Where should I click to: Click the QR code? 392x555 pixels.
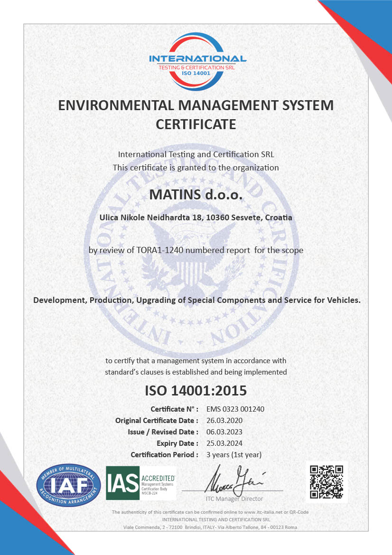coord(327,482)
